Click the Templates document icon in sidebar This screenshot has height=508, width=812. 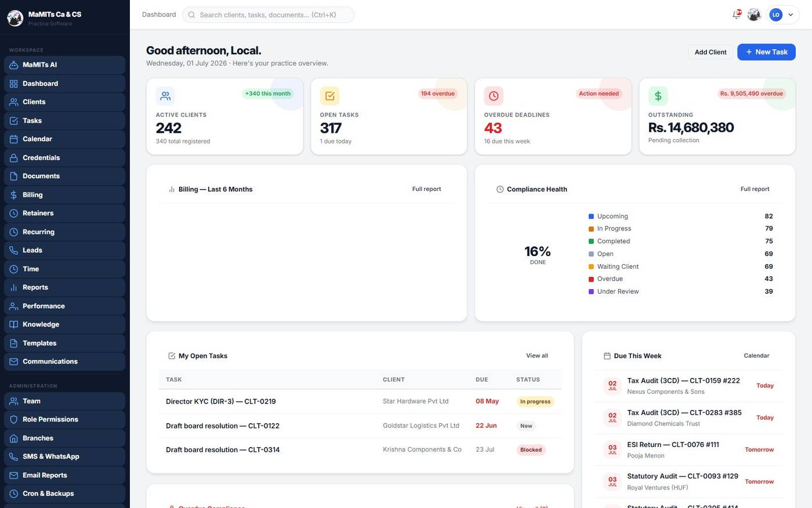coord(14,343)
